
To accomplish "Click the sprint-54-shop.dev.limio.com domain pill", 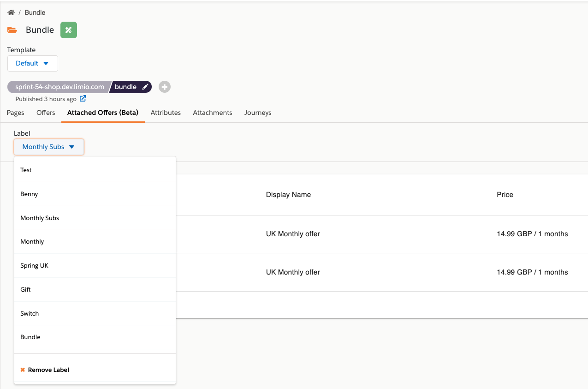I will 59,87.
